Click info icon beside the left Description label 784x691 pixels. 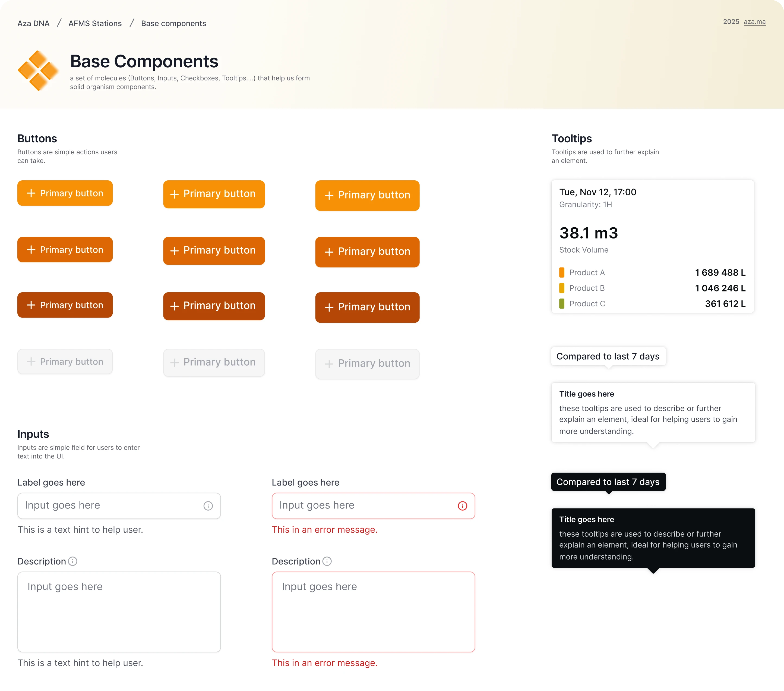72,561
